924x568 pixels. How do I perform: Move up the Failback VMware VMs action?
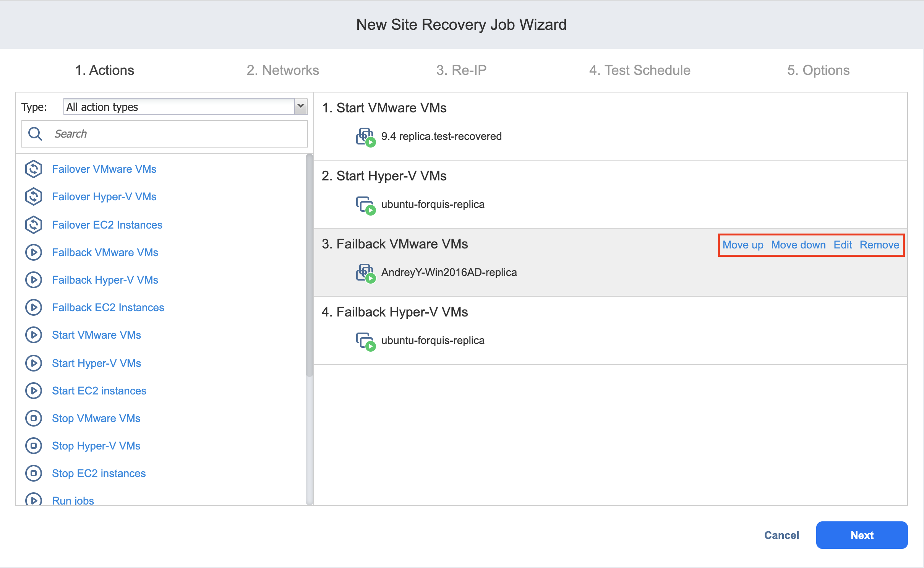(x=743, y=245)
